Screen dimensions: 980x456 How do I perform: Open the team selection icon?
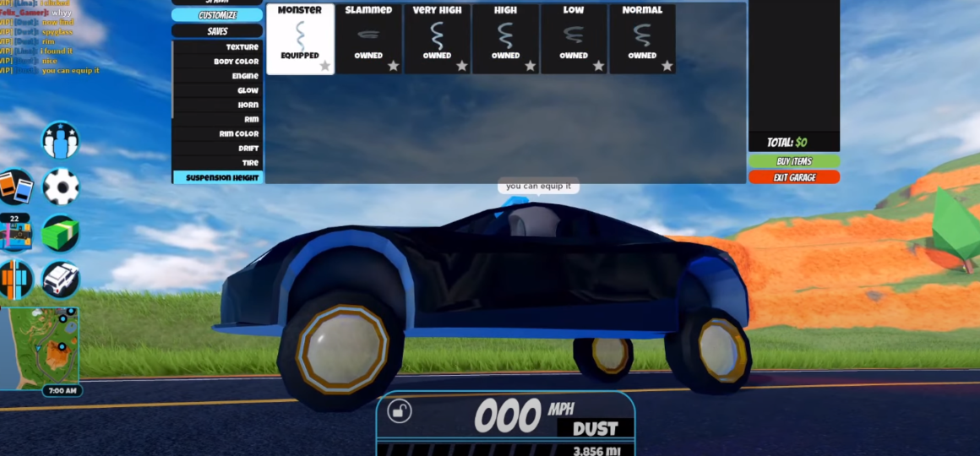point(60,140)
